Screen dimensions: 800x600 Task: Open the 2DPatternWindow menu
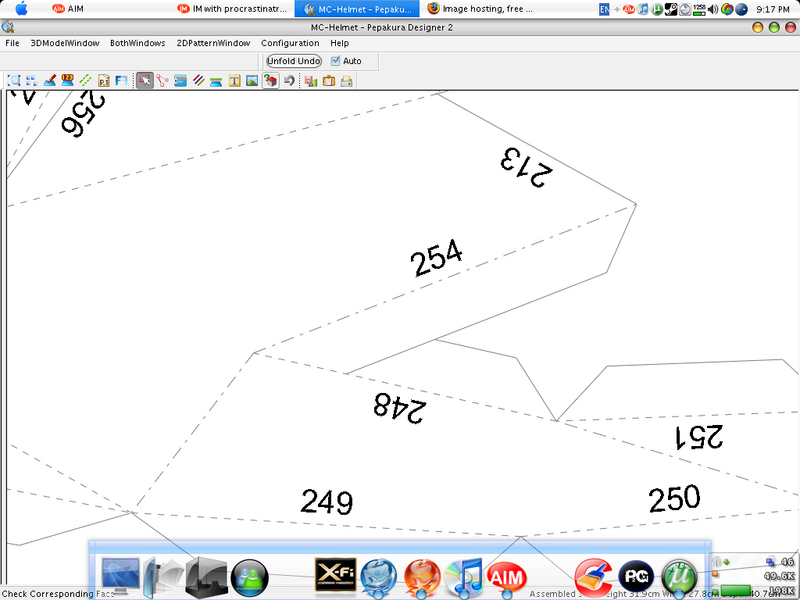click(213, 43)
